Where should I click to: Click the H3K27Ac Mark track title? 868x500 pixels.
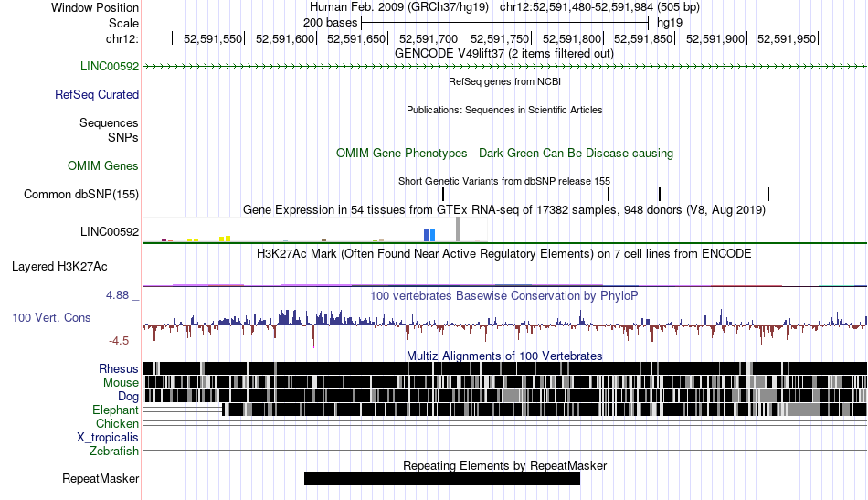[504, 254]
